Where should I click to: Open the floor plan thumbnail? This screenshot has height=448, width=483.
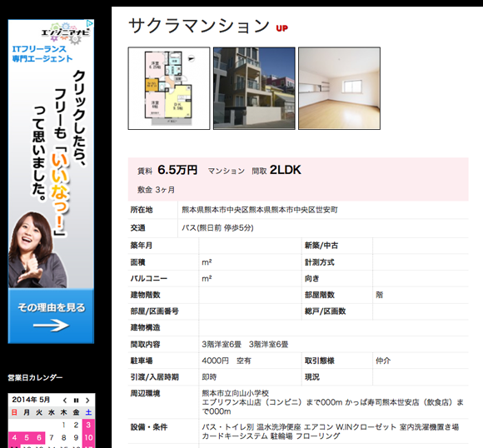click(x=169, y=88)
